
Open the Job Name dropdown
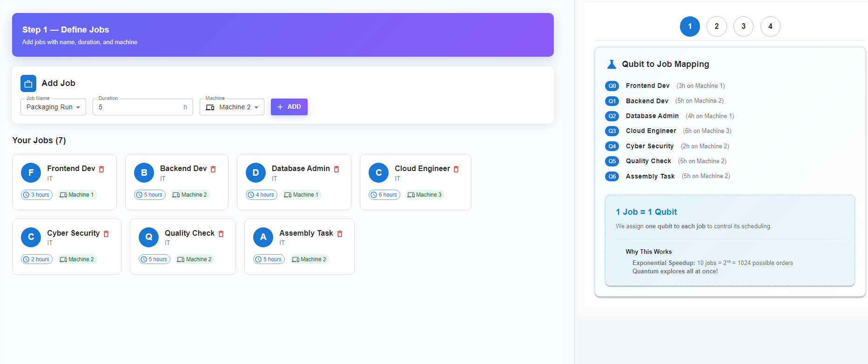(x=53, y=107)
